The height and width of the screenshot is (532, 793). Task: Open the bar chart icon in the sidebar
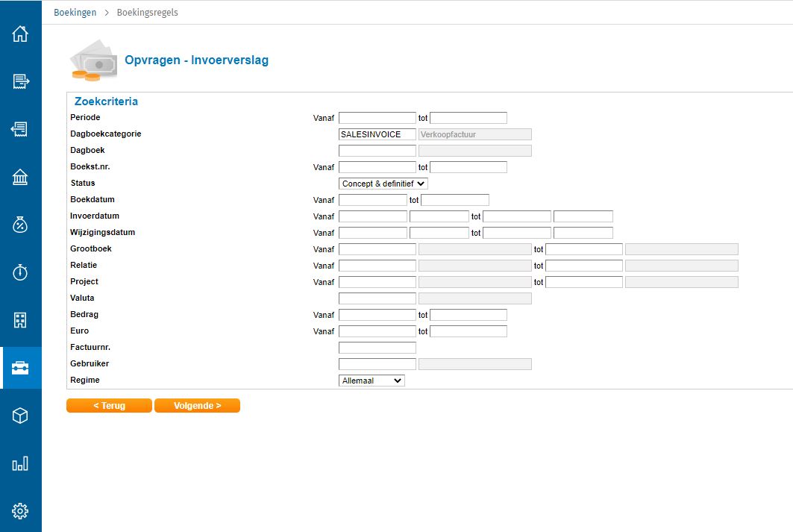click(20, 463)
